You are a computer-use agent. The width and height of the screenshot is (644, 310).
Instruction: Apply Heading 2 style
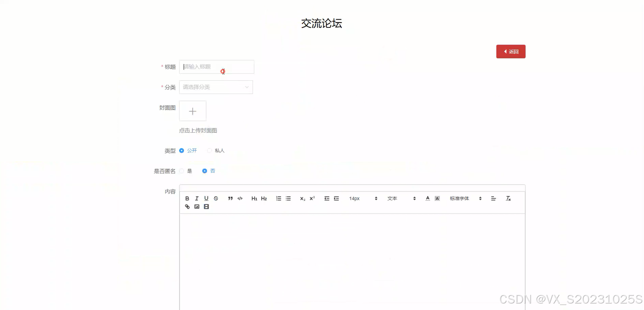[x=264, y=199]
